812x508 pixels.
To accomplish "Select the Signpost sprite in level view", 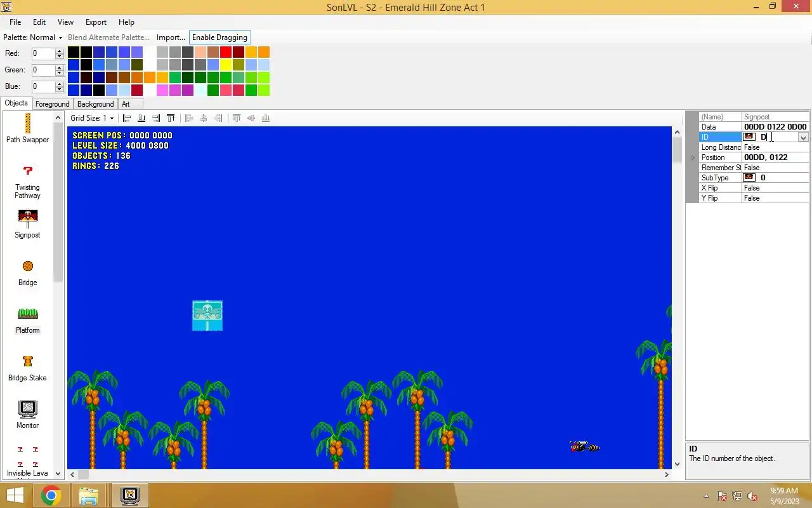I will point(207,316).
